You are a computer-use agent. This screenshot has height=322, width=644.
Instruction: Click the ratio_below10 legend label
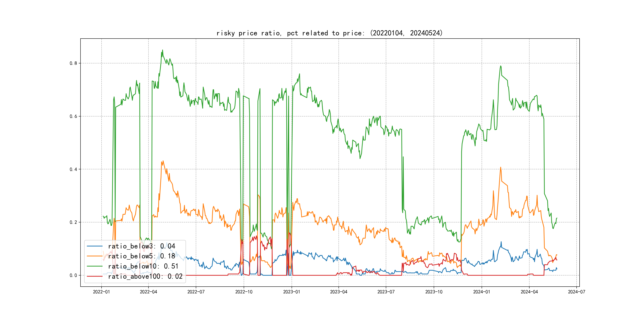coord(143,266)
